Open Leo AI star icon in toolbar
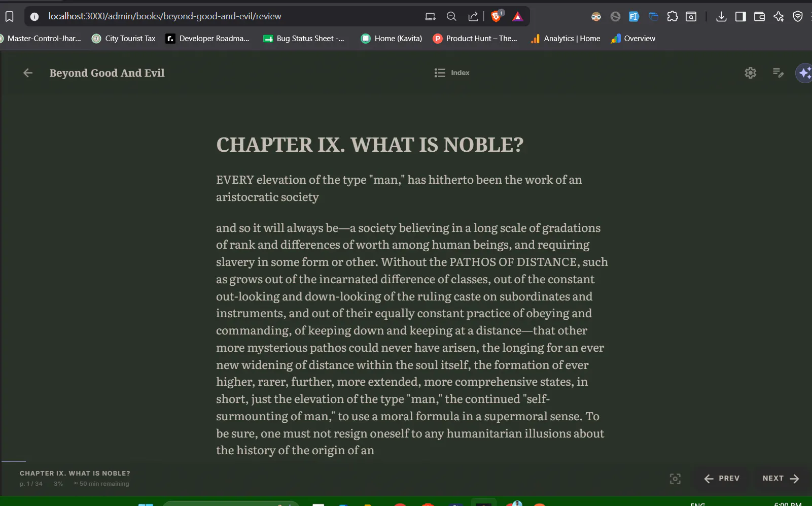The image size is (812, 506). pyautogui.click(x=779, y=17)
